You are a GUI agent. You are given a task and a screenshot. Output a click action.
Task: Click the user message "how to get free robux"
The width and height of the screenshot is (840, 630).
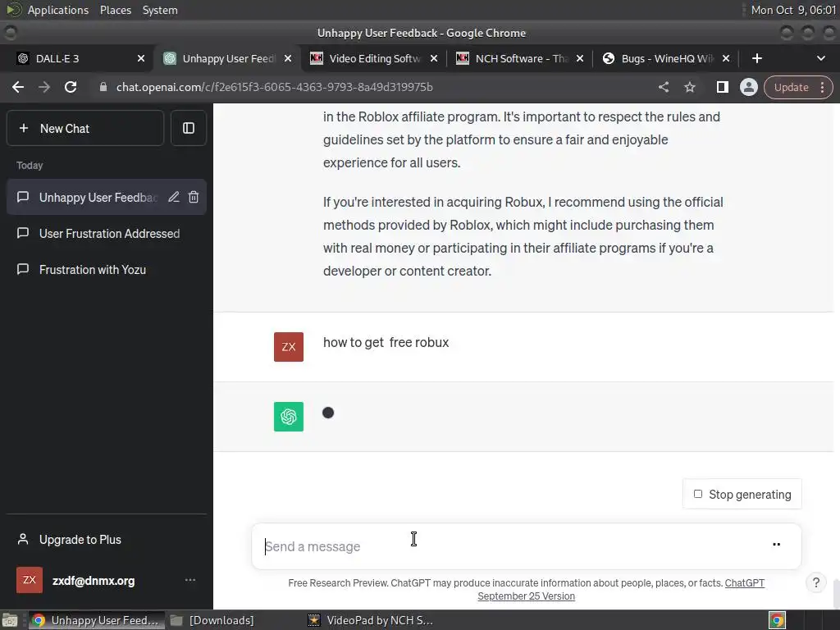tap(386, 342)
